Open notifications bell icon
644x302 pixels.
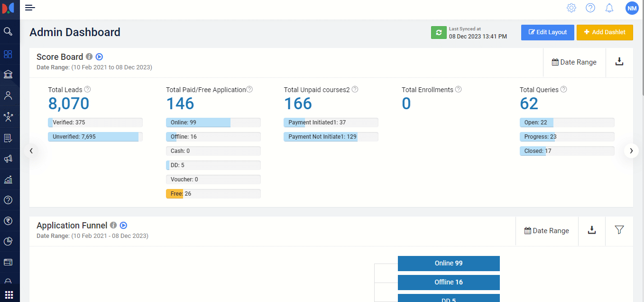coord(609,8)
